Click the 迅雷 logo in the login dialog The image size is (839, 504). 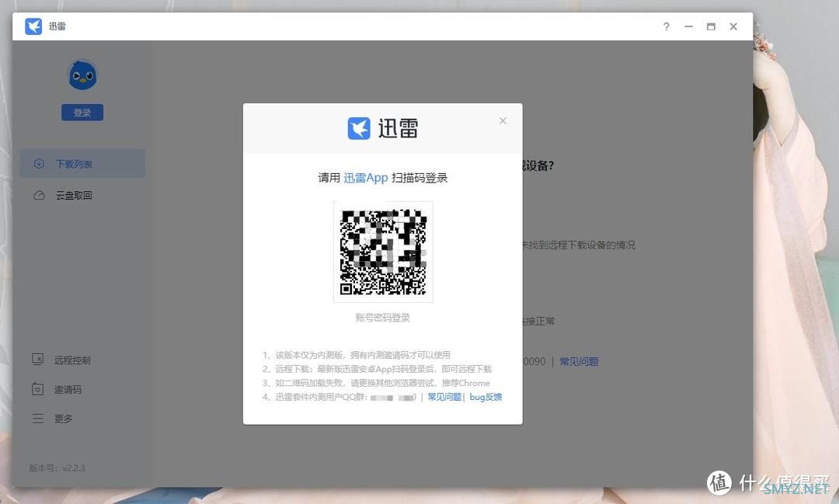382,128
